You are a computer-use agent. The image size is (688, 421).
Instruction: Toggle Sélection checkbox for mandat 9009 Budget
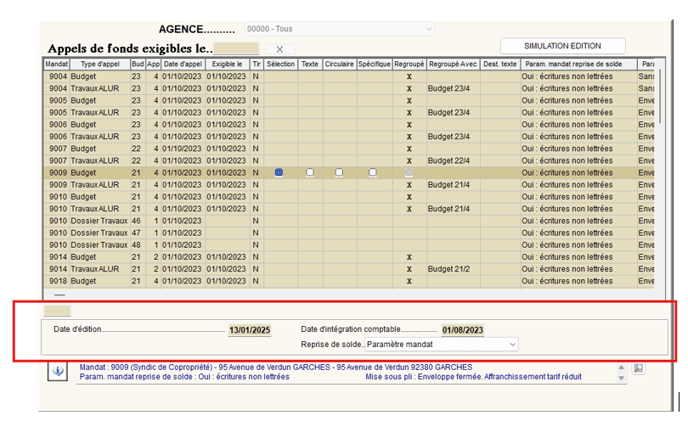tap(279, 173)
